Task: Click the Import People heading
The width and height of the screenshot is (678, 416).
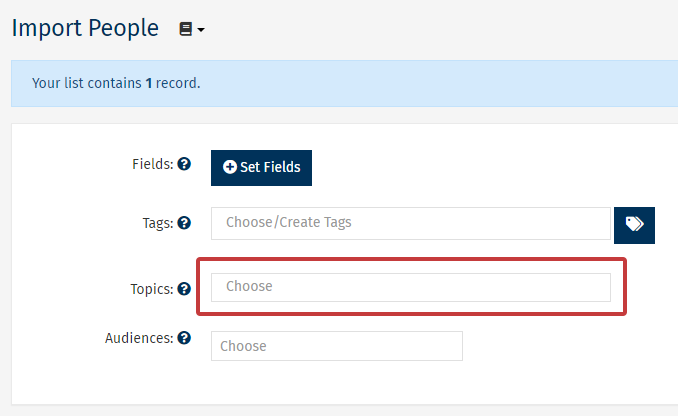Action: [85, 28]
